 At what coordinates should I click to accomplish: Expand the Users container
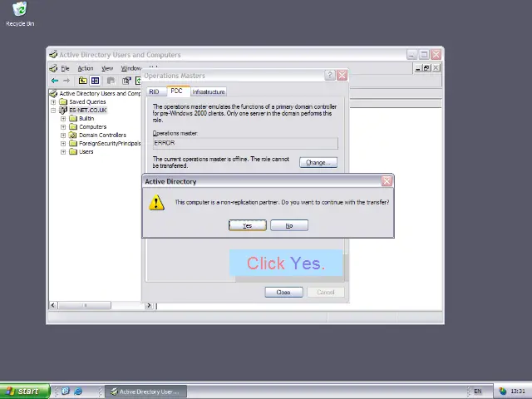[63, 151]
